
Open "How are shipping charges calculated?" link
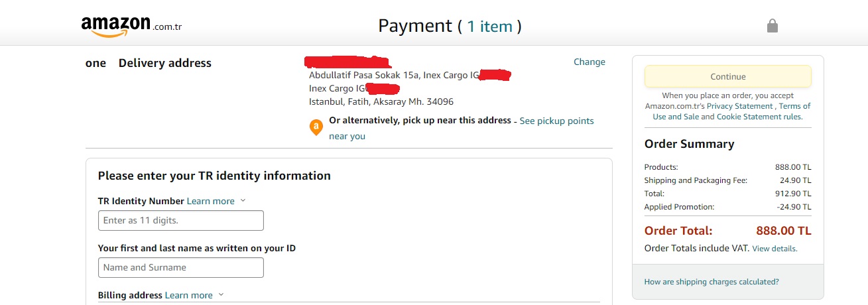(x=712, y=282)
